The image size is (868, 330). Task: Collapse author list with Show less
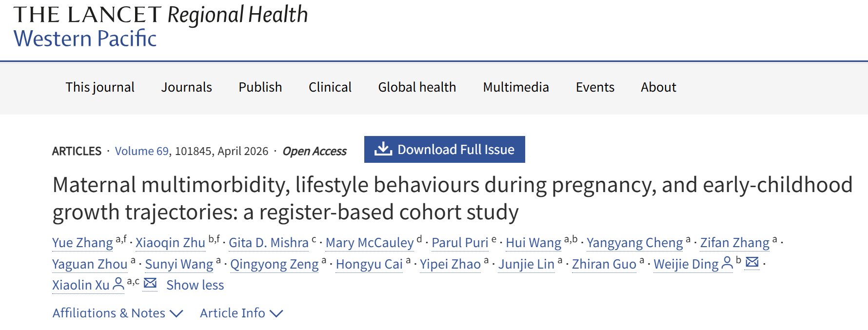pos(195,285)
